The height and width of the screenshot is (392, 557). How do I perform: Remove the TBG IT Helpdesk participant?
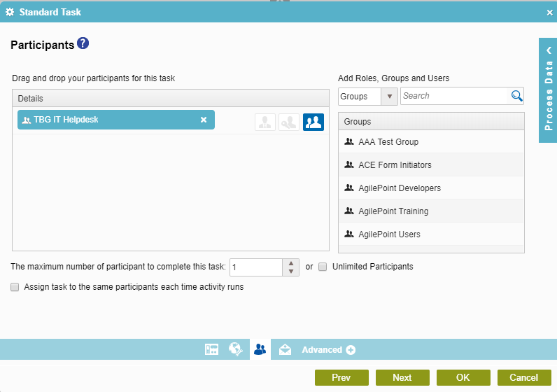pos(204,120)
